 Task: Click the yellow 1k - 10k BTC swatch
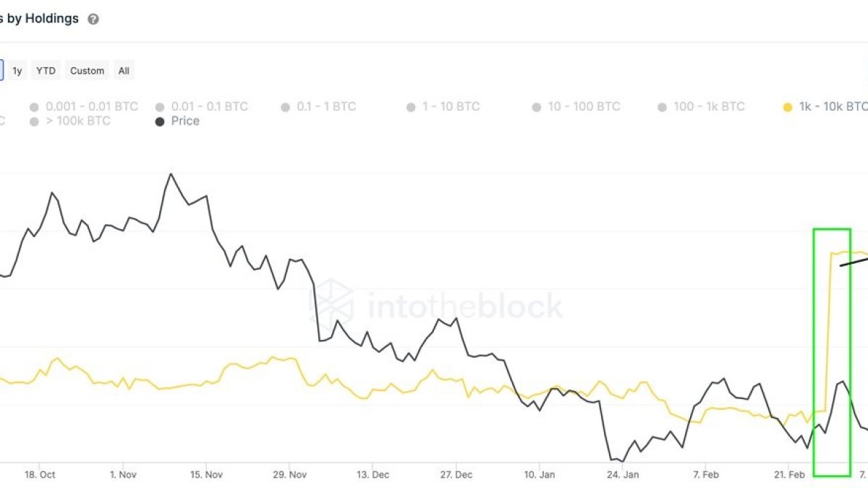coord(788,107)
